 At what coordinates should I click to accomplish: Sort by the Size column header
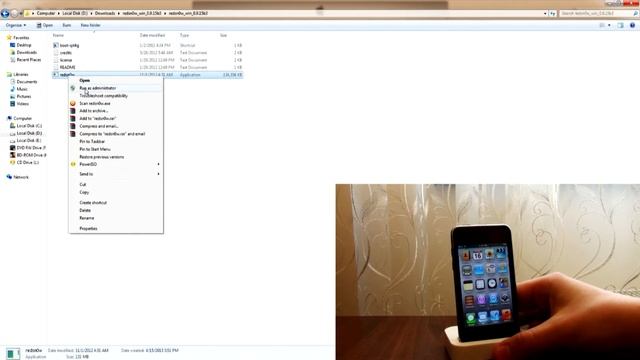pyautogui.click(x=223, y=36)
